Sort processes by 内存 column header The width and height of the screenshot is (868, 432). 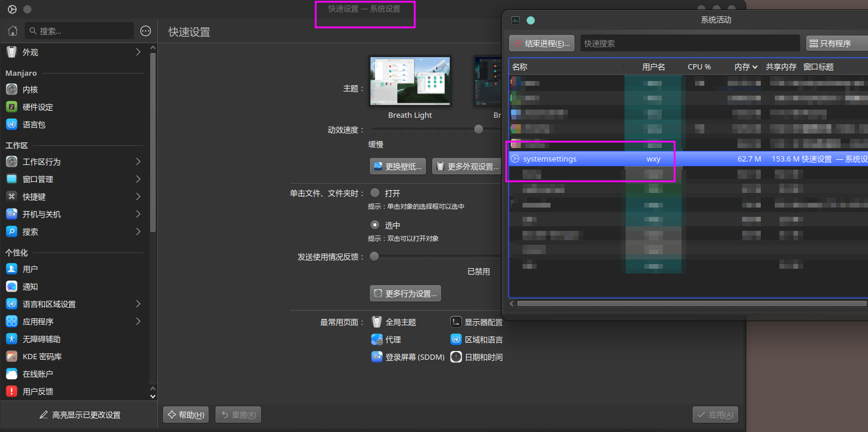pos(745,67)
